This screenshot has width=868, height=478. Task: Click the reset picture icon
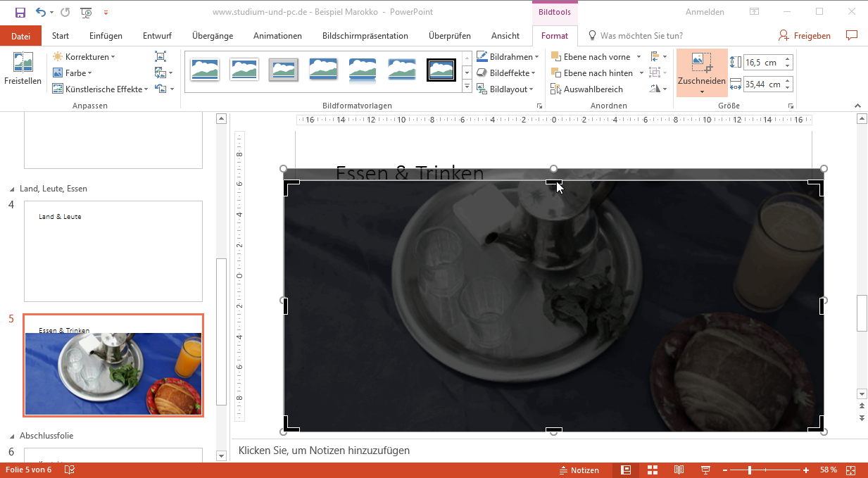(x=161, y=89)
